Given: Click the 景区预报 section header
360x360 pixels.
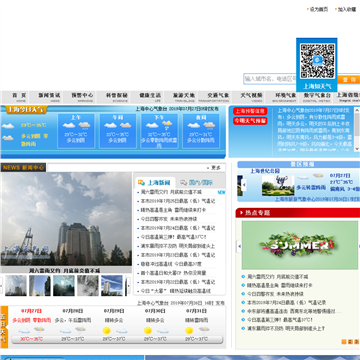Looking at the screenshot, I should 298,164.
